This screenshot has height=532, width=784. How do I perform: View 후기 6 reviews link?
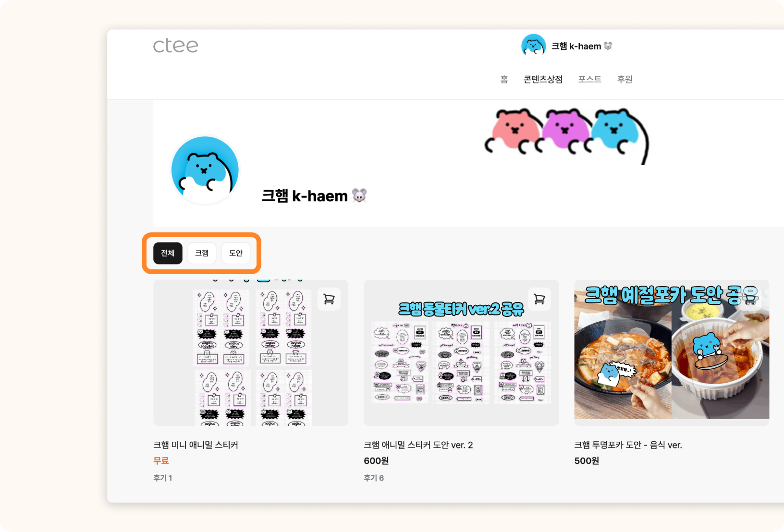[374, 478]
